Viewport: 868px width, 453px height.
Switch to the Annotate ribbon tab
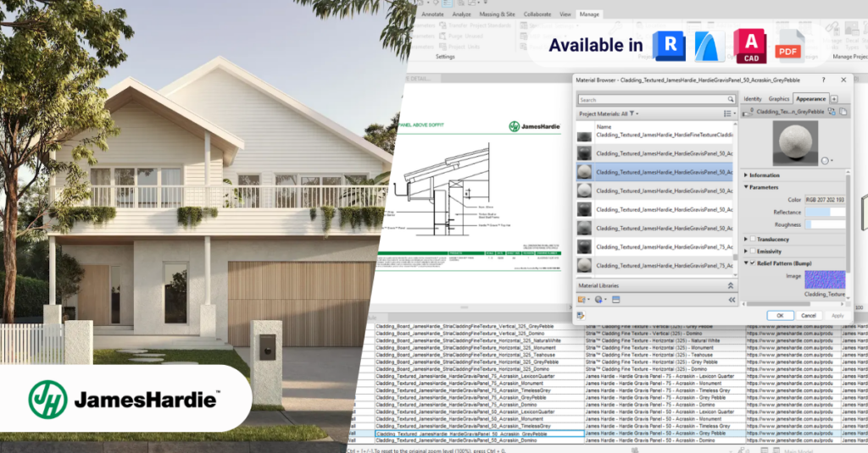[432, 14]
